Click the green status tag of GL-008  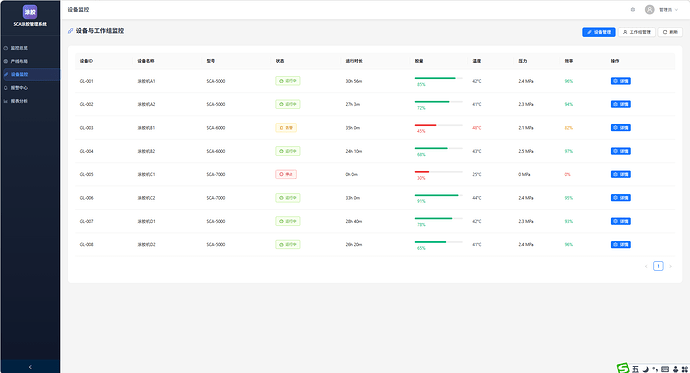pyautogui.click(x=288, y=245)
